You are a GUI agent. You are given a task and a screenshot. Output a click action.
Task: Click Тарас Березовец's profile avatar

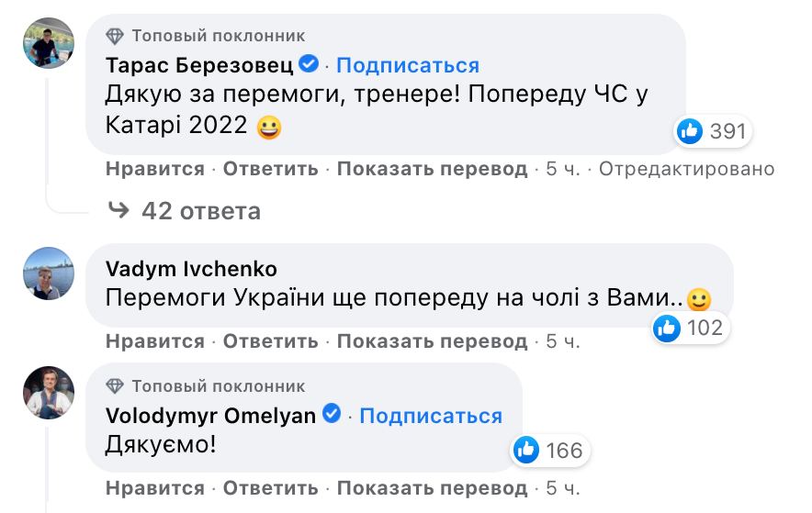pyautogui.click(x=48, y=43)
